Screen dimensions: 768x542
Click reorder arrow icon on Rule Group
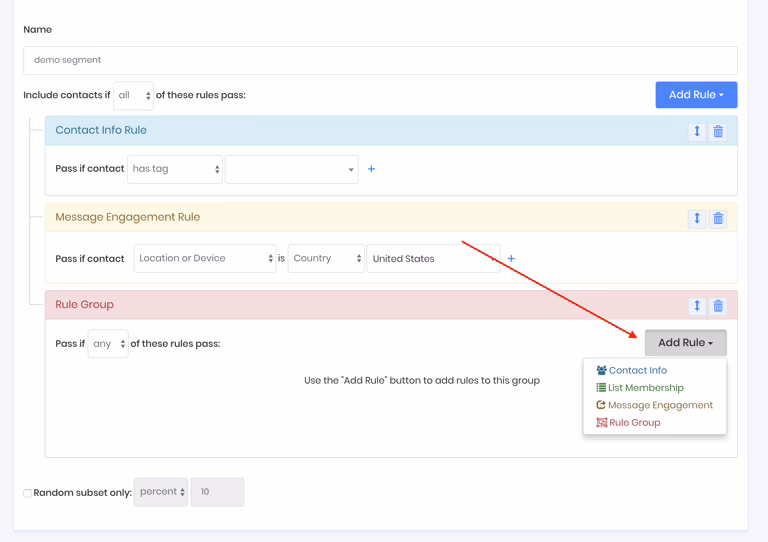point(697,306)
